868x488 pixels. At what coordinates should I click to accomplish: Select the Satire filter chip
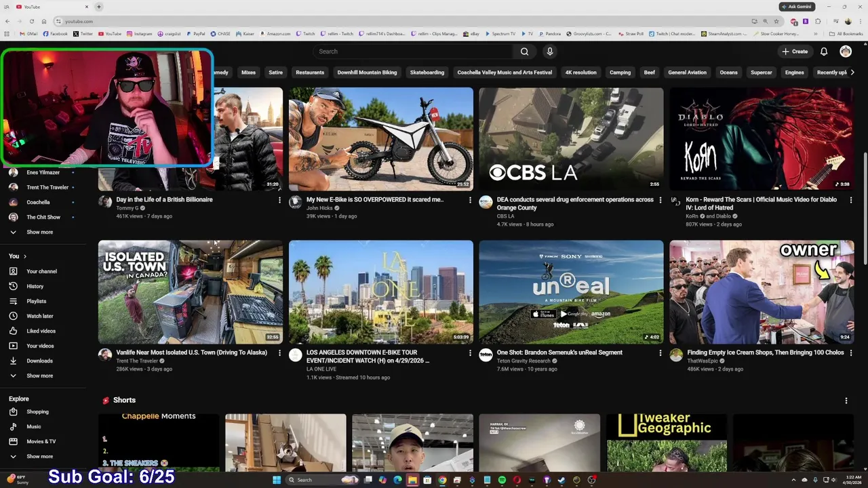click(275, 73)
